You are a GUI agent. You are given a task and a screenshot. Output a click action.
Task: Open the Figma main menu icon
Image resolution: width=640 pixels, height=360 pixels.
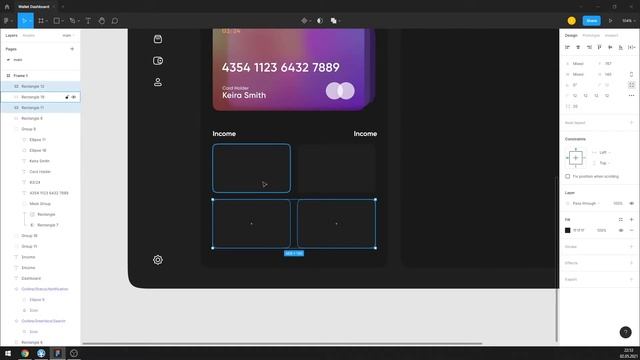click(x=7, y=20)
